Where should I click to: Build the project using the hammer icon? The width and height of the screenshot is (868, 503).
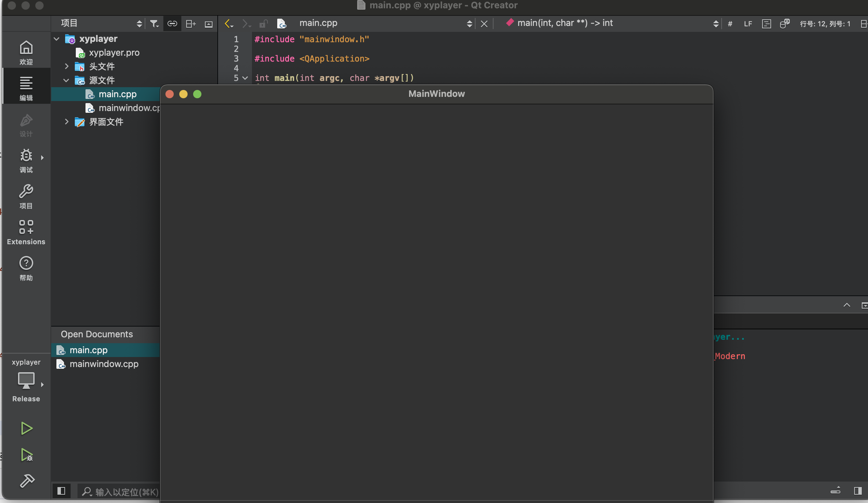click(26, 481)
